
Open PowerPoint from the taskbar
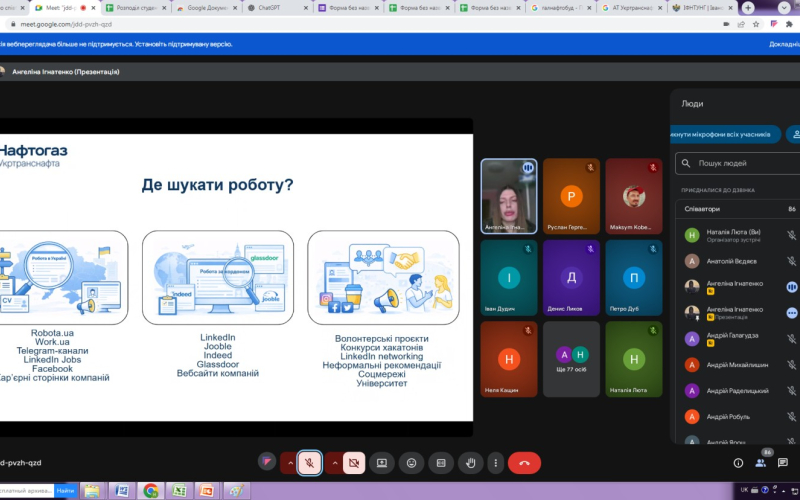(207, 491)
